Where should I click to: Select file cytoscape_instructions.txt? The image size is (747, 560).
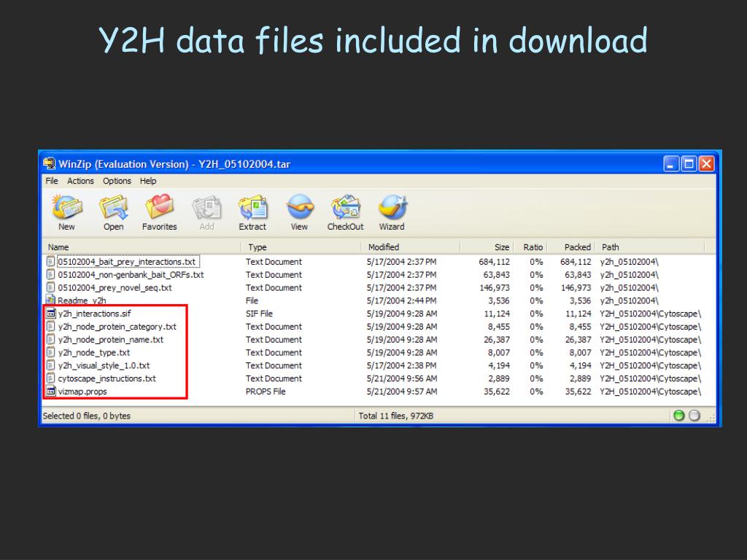(107, 378)
